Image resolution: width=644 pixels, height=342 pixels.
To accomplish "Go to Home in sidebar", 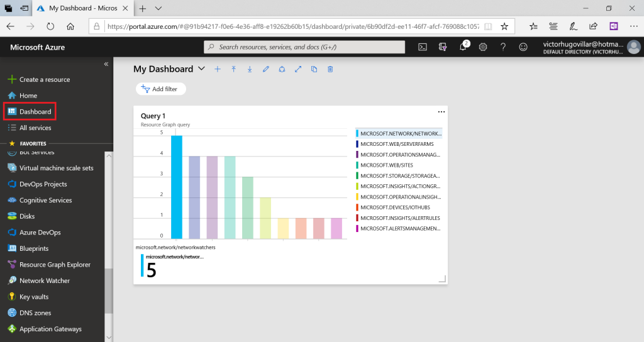I will pos(23,96).
